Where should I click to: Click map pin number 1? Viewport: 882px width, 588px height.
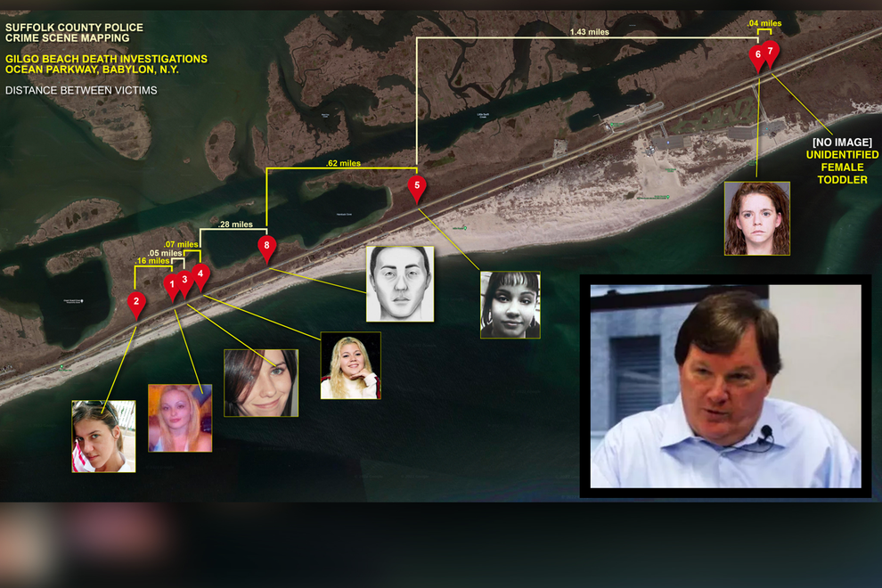(x=171, y=284)
